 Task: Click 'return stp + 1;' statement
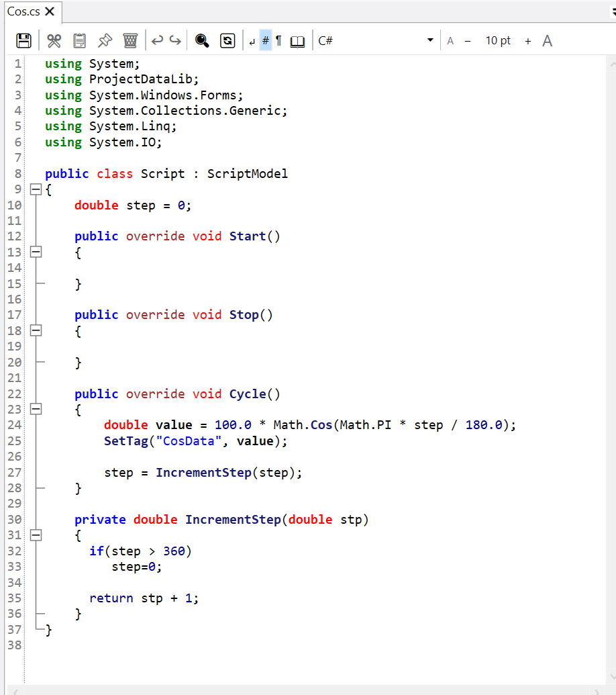(x=144, y=598)
